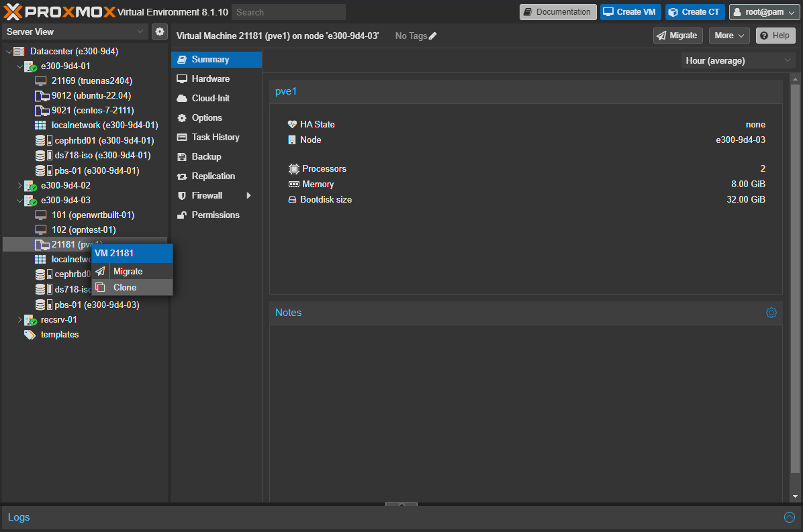The height and width of the screenshot is (532, 803).
Task: Click the Datacenter server icon
Action: pyautogui.click(x=19, y=51)
